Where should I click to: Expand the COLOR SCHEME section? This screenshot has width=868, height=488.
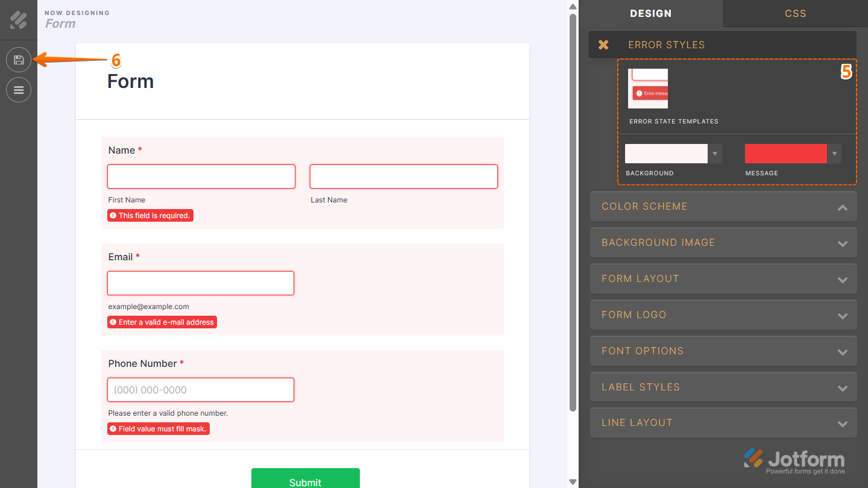pyautogui.click(x=723, y=206)
